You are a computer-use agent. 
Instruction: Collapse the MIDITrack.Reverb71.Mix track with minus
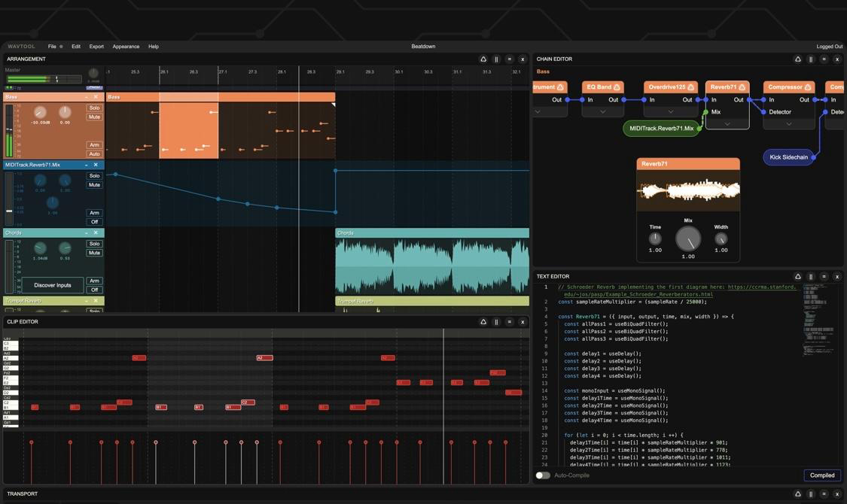(87, 165)
